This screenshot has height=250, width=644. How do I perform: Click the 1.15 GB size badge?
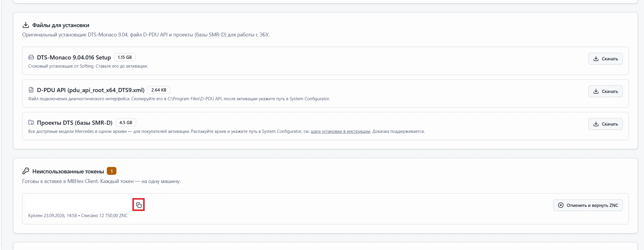[125, 57]
